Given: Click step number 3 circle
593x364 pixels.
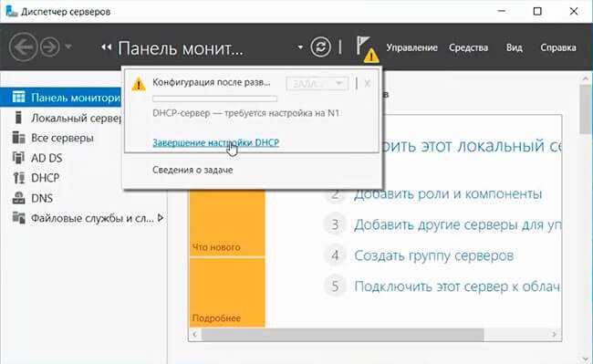Looking at the screenshot, I should 335,225.
